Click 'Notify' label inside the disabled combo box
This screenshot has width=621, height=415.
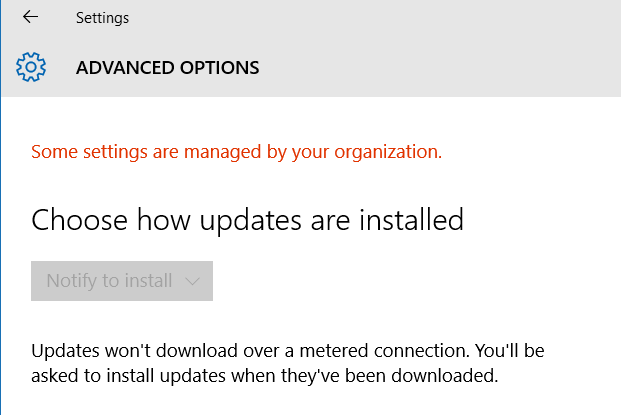[72, 281]
